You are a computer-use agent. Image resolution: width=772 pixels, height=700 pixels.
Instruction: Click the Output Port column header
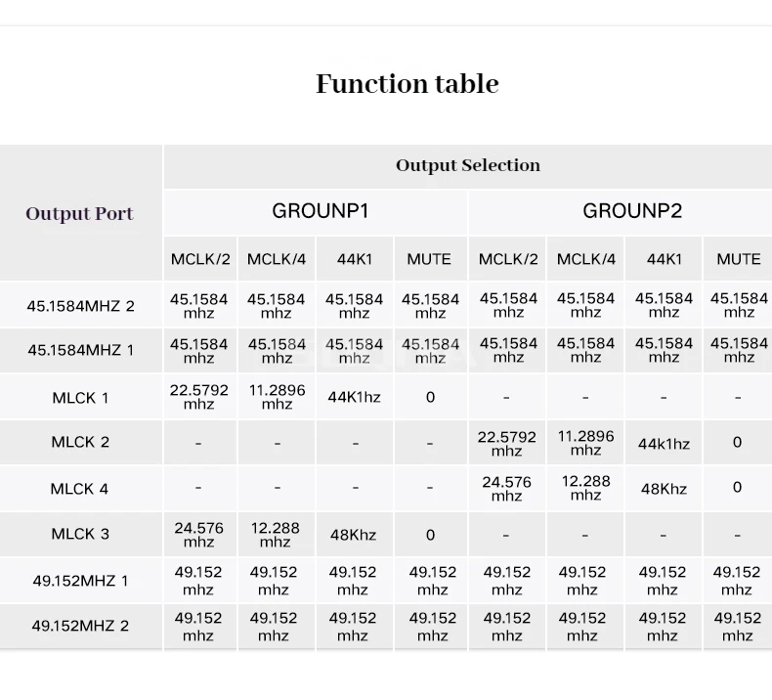coord(79,213)
